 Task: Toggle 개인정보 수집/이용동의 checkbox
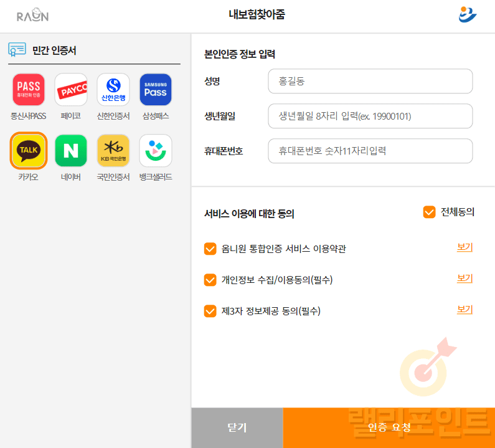click(x=210, y=280)
